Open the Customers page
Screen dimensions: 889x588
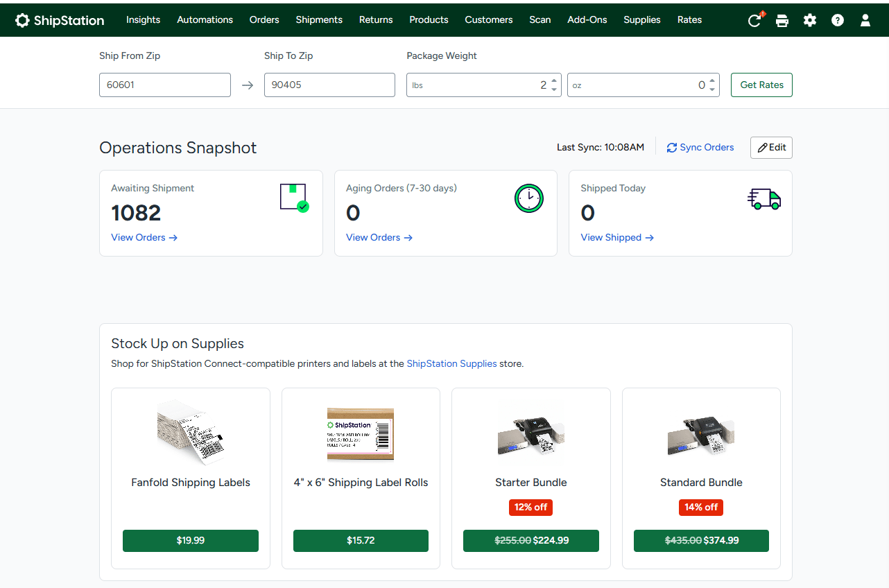[x=489, y=19]
